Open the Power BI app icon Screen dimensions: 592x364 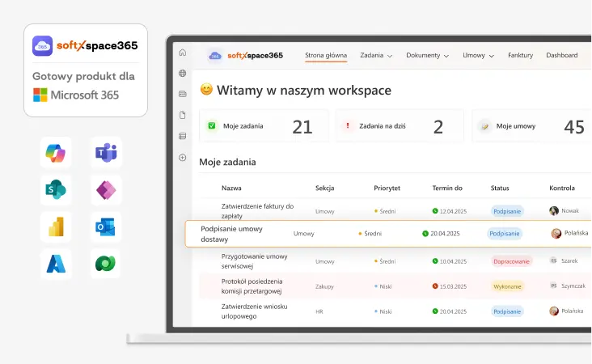point(56,227)
